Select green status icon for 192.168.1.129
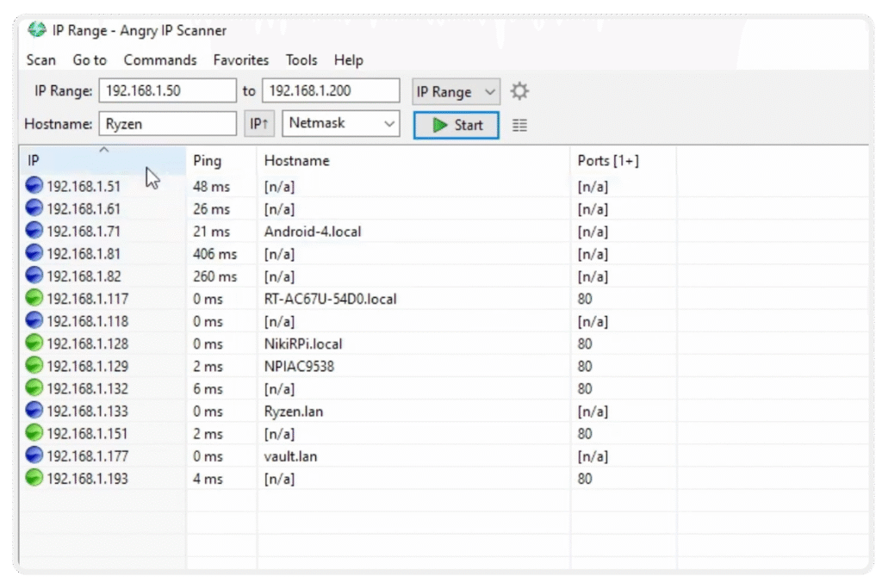 [x=34, y=365]
